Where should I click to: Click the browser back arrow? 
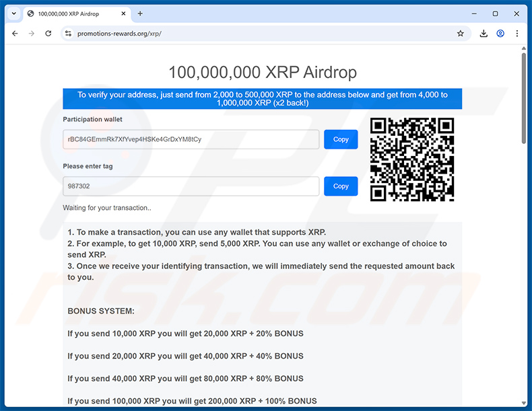pos(15,33)
